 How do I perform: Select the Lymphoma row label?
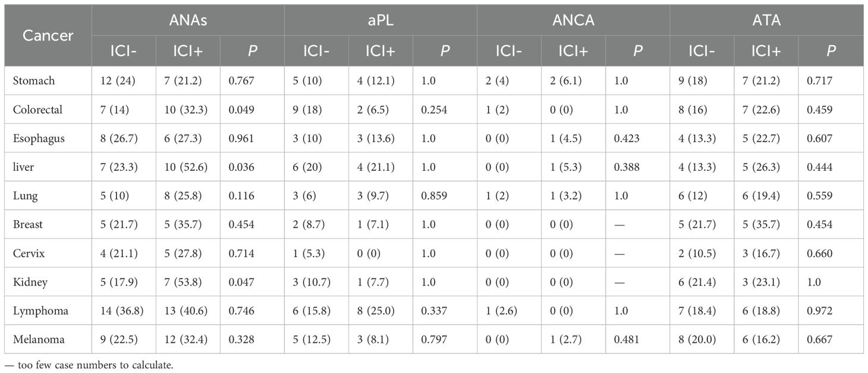[40, 311]
